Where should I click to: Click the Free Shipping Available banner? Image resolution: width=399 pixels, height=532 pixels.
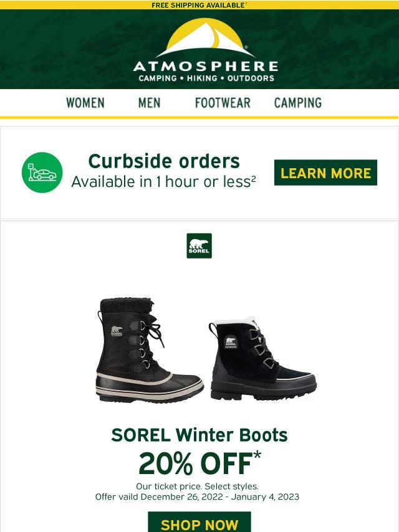pyautogui.click(x=199, y=5)
